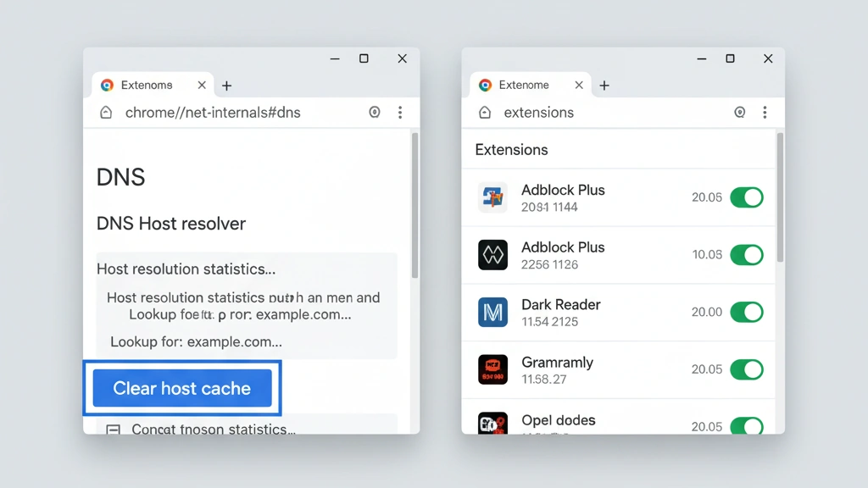
Task: Click the Clear host cache button
Action: (182, 388)
